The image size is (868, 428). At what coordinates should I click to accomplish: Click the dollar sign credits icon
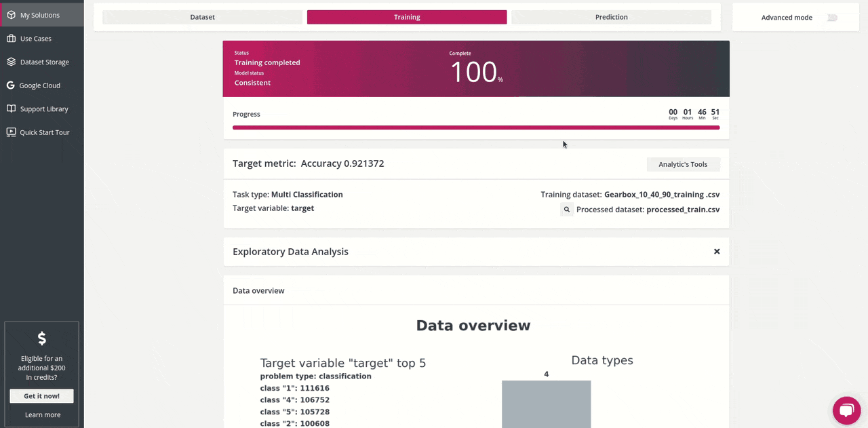point(42,338)
